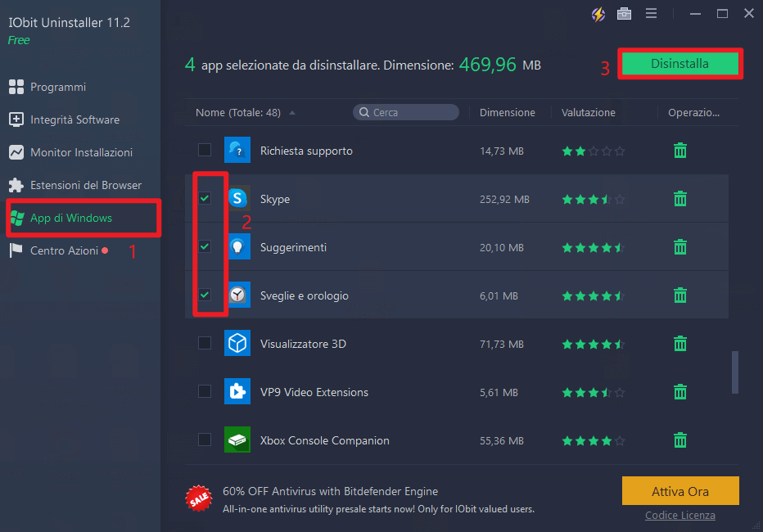Click the VP9 Video Extensions icon
The image size is (763, 532).
pos(237,391)
